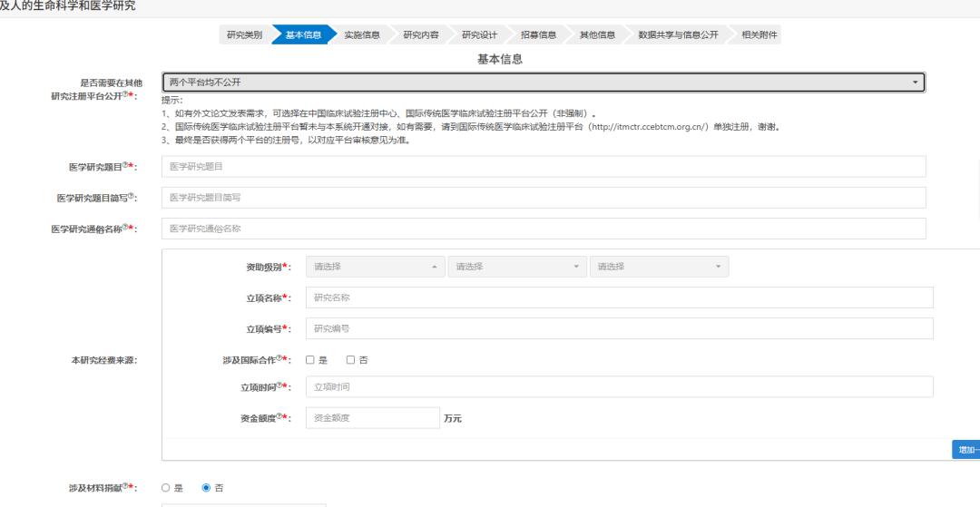Go to 数据共享与信息公开 step tab
Image resolution: width=980 pixels, height=507 pixels.
[x=678, y=35]
